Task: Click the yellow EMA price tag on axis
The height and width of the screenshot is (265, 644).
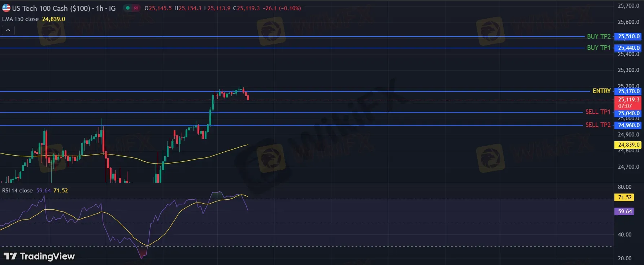Action: [x=628, y=145]
